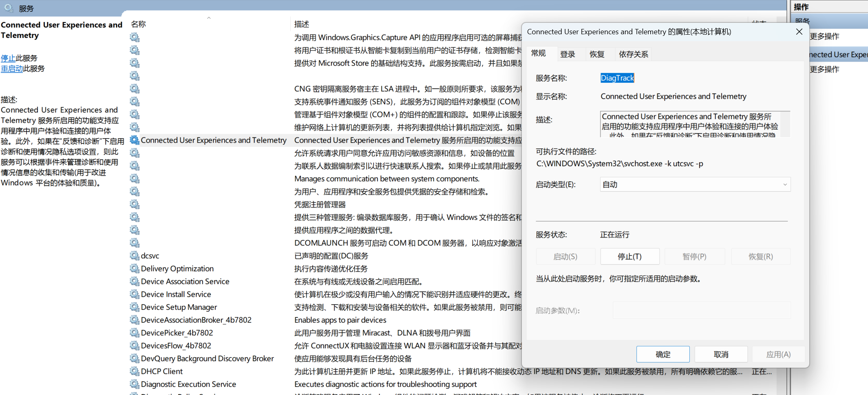Select Device Install Service row
Image resolution: width=868 pixels, height=395 pixels.
pos(176,294)
